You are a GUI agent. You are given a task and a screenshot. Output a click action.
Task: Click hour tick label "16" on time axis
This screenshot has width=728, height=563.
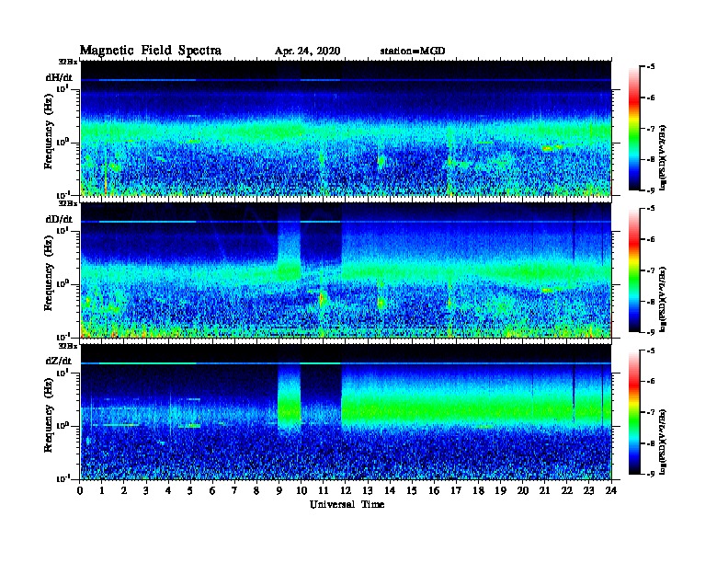click(x=434, y=491)
